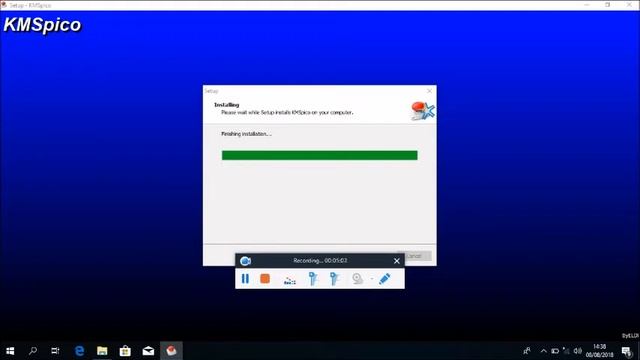Screen dimensions: 640x360
Task: Open File Explorer from taskbar
Action: click(x=102, y=351)
